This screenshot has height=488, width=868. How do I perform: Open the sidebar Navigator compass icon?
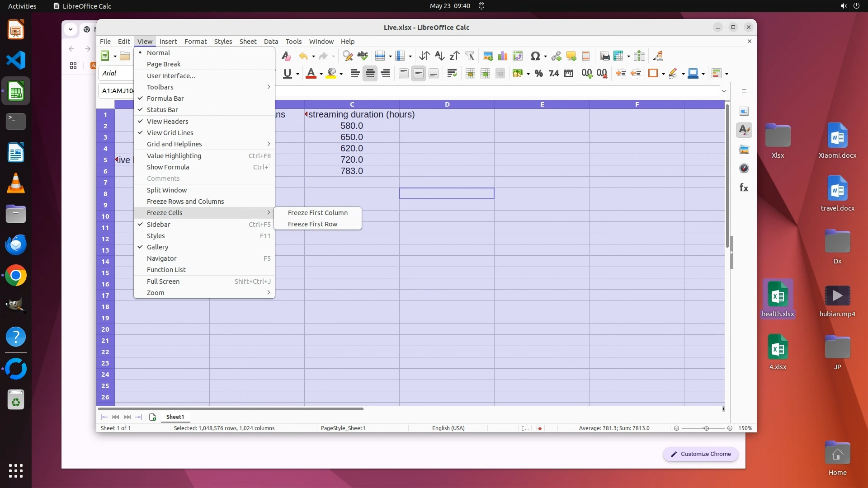744,169
